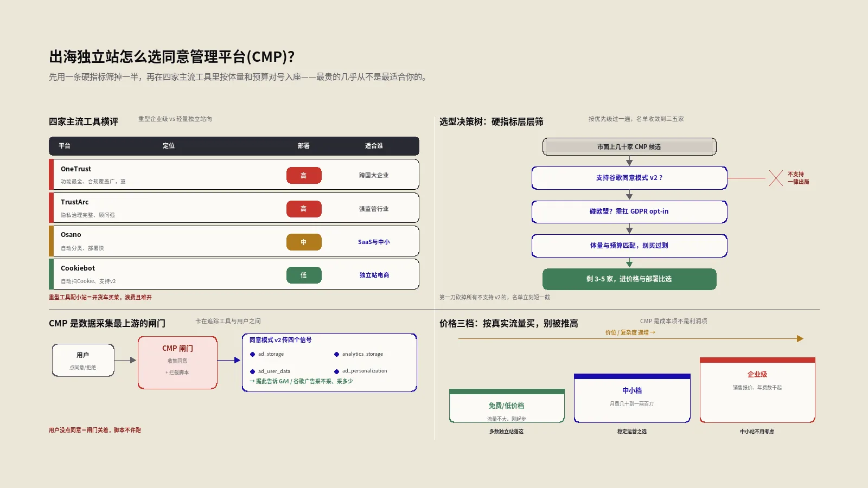Click Osano description '自动分类、部署快'
This screenshot has height=488, width=868.
coord(82,248)
